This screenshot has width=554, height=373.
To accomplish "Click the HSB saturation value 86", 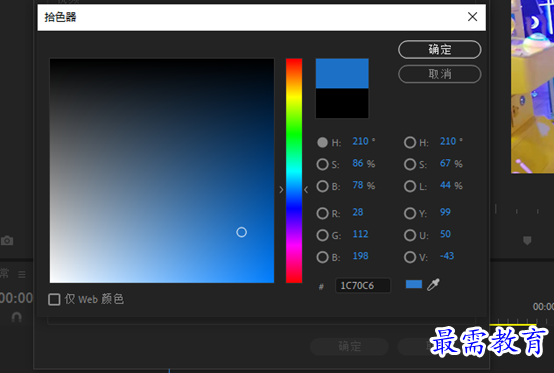I will (x=358, y=163).
